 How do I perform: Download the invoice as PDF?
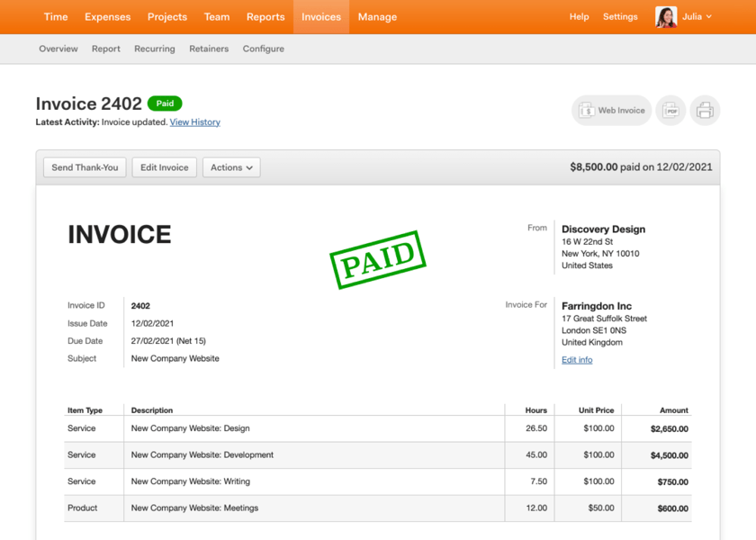pyautogui.click(x=670, y=111)
